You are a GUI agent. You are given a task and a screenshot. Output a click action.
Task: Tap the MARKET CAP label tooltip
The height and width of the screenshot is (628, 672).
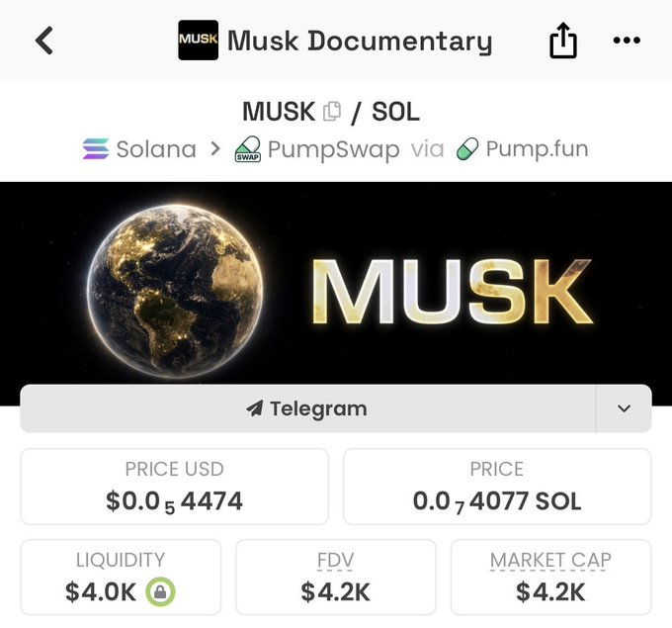550,560
